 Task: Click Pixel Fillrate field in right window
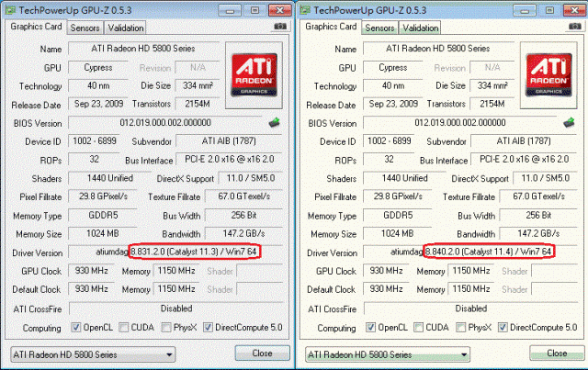[398, 196]
